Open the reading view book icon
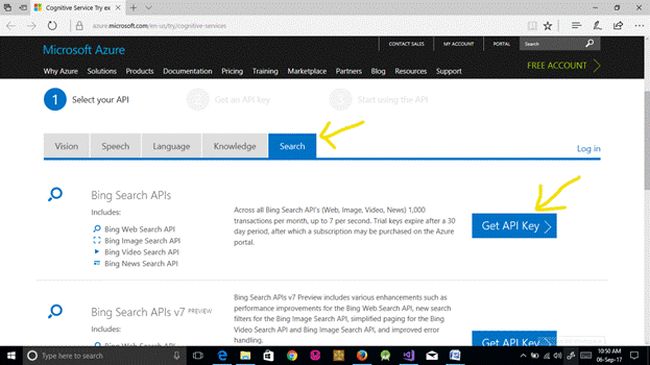 tap(532, 26)
